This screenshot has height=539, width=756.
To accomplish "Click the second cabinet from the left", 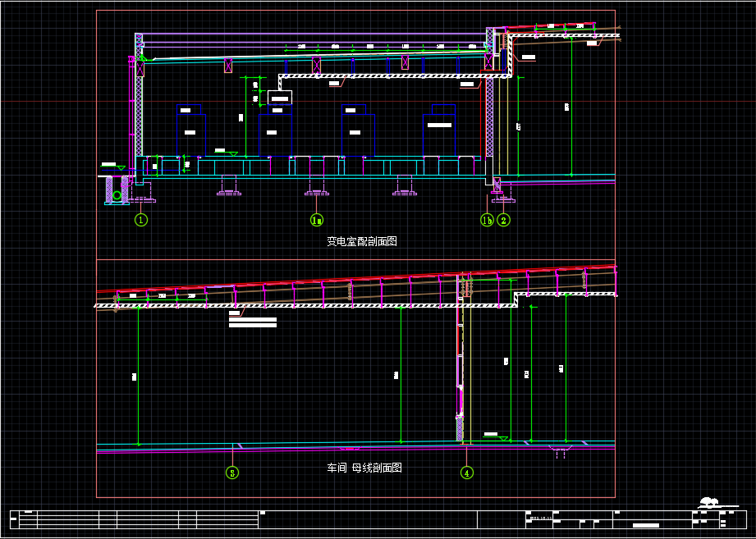I will coord(275,131).
